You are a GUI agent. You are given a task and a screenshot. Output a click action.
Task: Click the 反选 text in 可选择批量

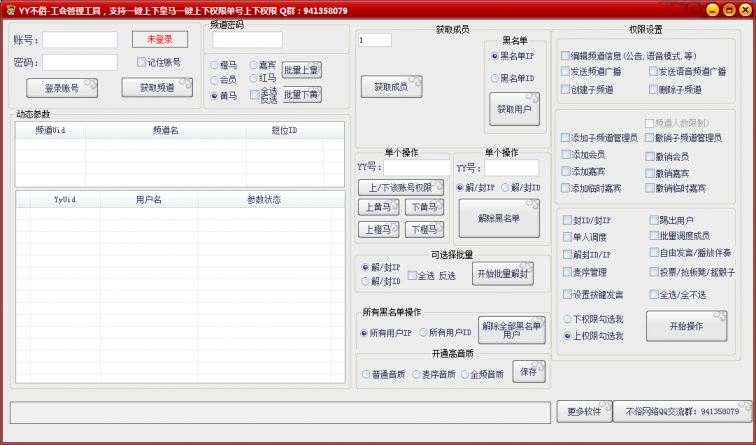[x=447, y=276]
